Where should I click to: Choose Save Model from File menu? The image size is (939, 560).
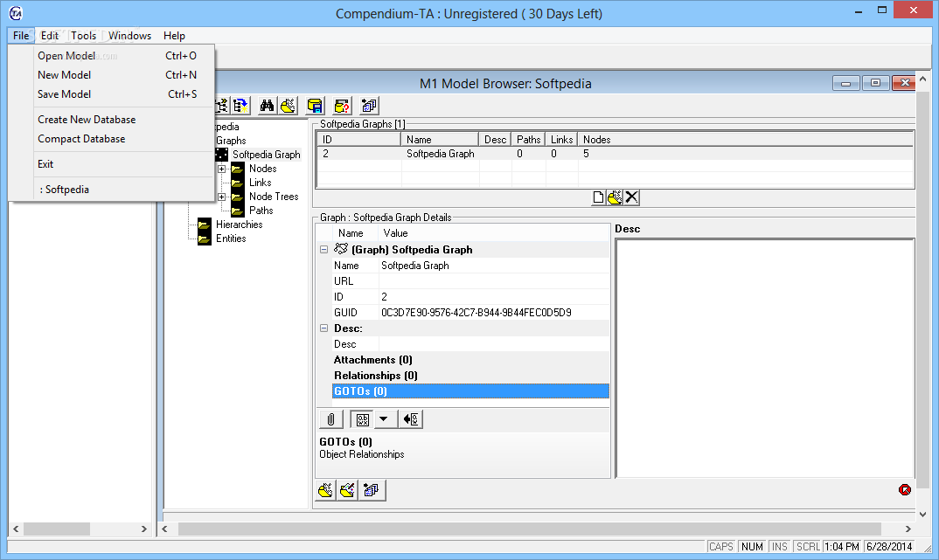[112, 94]
